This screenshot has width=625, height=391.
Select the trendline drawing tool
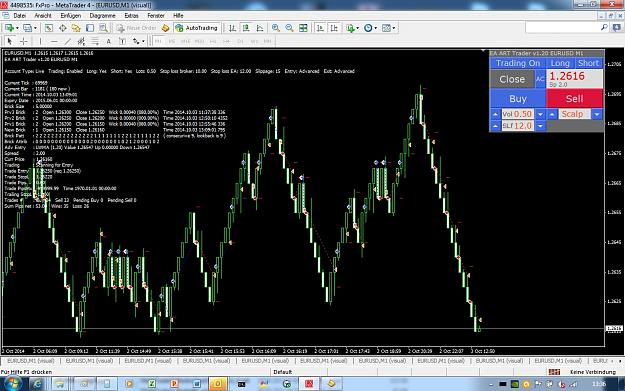[x=67, y=41]
